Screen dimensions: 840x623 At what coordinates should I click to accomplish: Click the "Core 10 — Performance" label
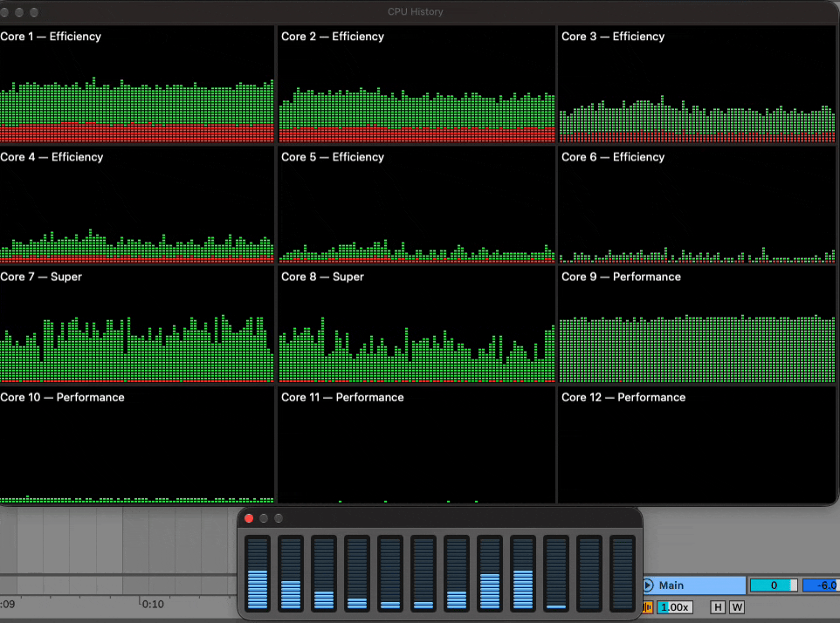pos(63,397)
